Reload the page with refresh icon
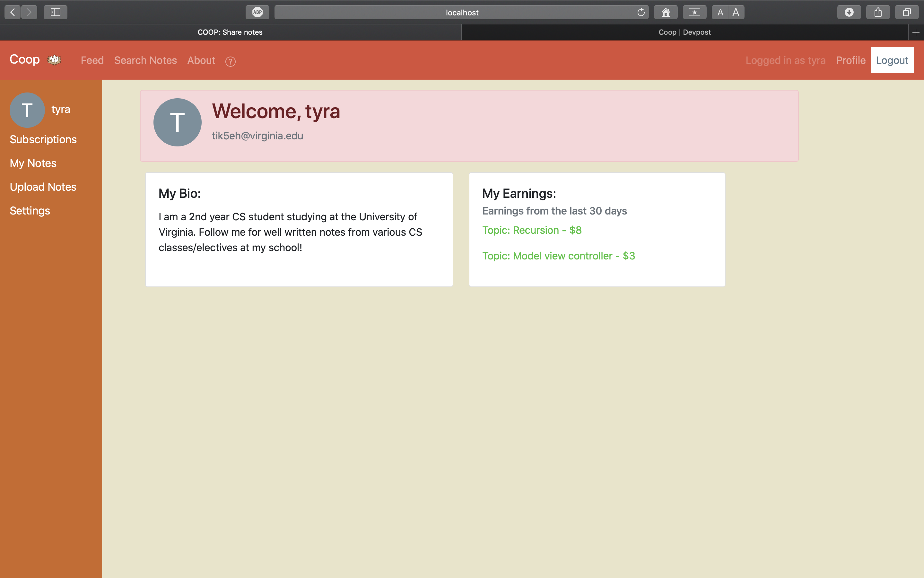Viewport: 924px width, 578px height. pos(641,12)
